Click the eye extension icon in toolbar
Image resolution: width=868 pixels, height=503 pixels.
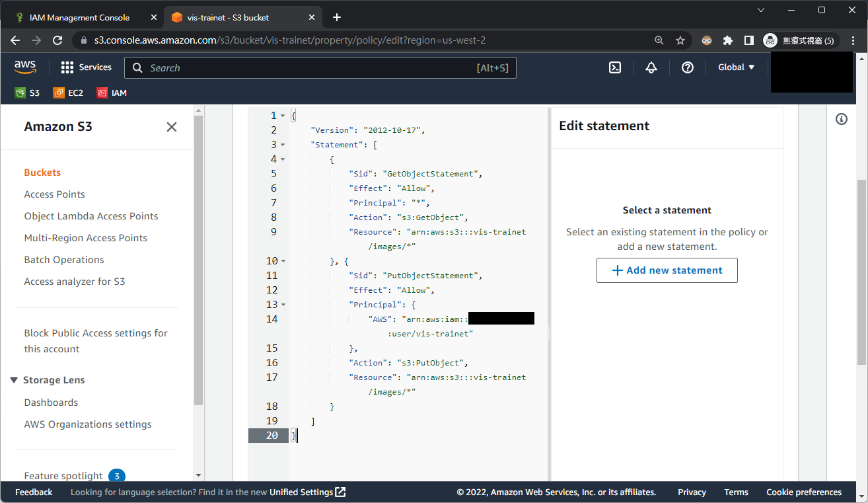point(707,40)
